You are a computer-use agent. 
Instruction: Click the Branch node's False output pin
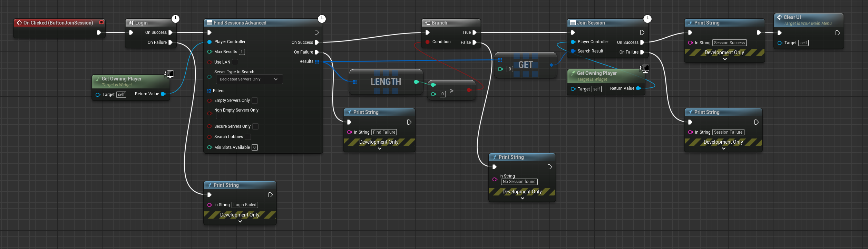click(x=475, y=42)
